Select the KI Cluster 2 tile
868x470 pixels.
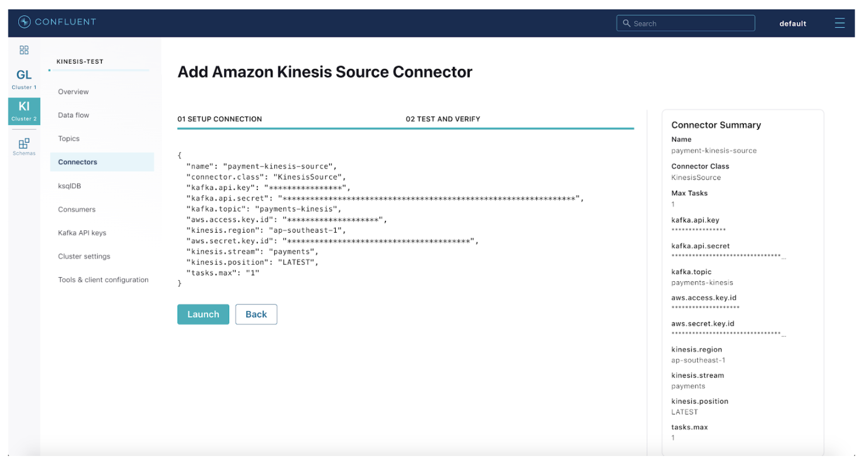(x=24, y=111)
